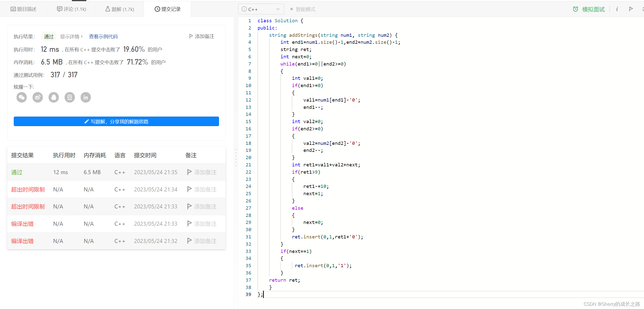Image resolution: width=644 pixels, height=309 pixels.
Task: Click '6.5 MB' cell in passed row
Action: tap(92, 172)
